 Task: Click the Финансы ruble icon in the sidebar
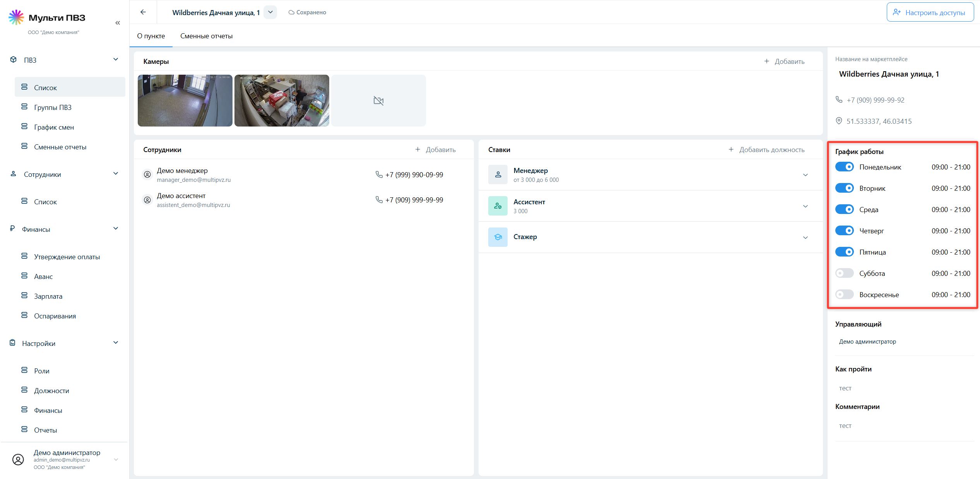pyautogui.click(x=12, y=229)
